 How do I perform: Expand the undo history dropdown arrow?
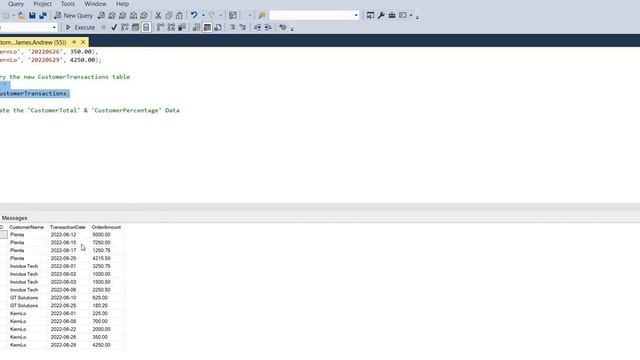click(203, 16)
